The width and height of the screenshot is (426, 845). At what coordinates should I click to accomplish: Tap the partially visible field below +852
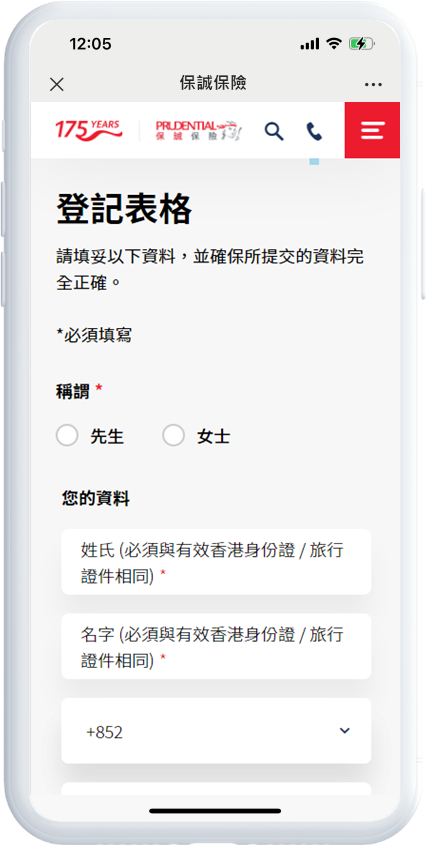[216, 788]
